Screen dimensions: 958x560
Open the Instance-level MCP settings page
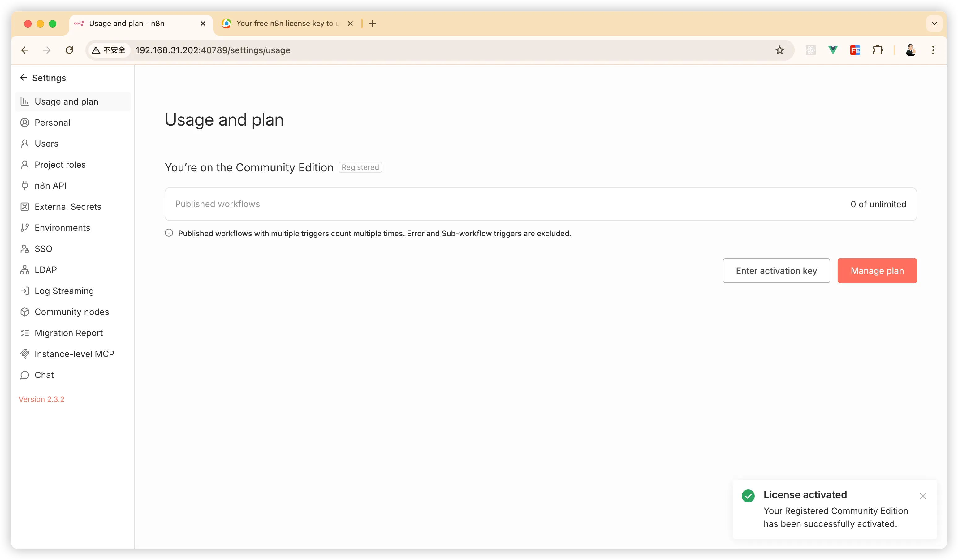73,354
